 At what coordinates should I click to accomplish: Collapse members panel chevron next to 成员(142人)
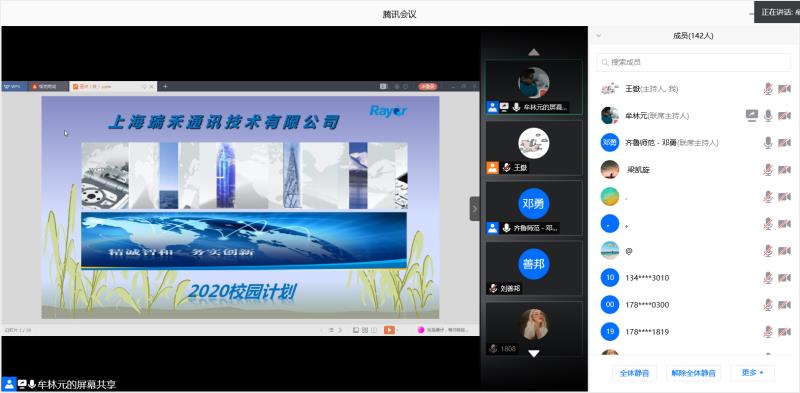[598, 36]
